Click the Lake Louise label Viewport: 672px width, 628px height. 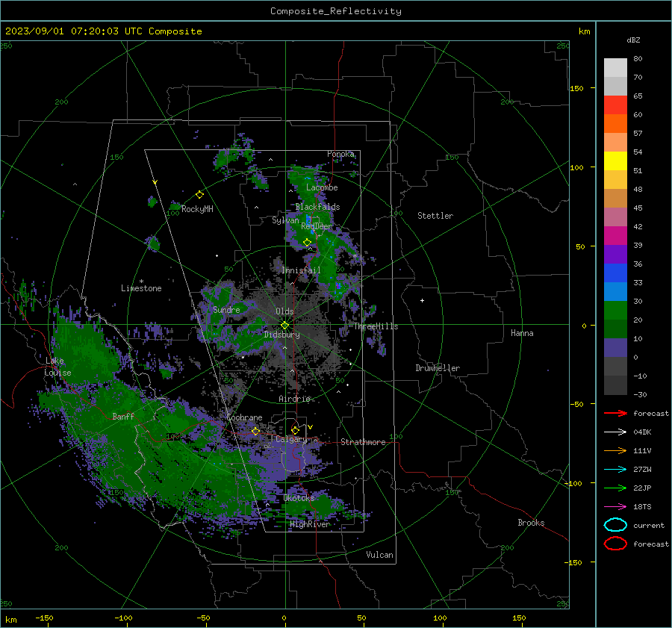[58, 367]
